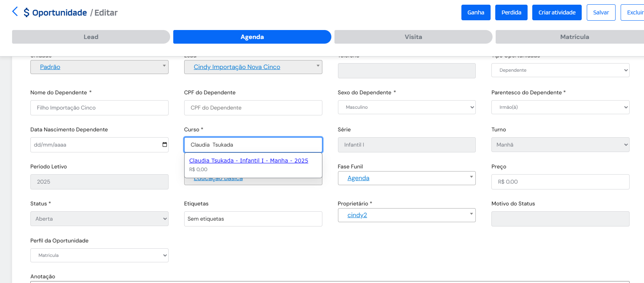The height and width of the screenshot is (283, 644).
Task: Save with the Salvar button
Action: pos(601,12)
